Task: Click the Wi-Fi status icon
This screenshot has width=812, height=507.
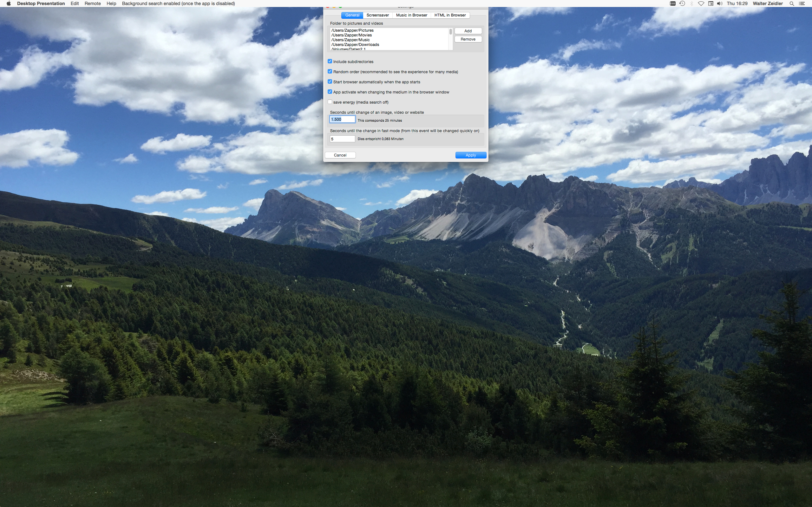Action: [701, 3]
